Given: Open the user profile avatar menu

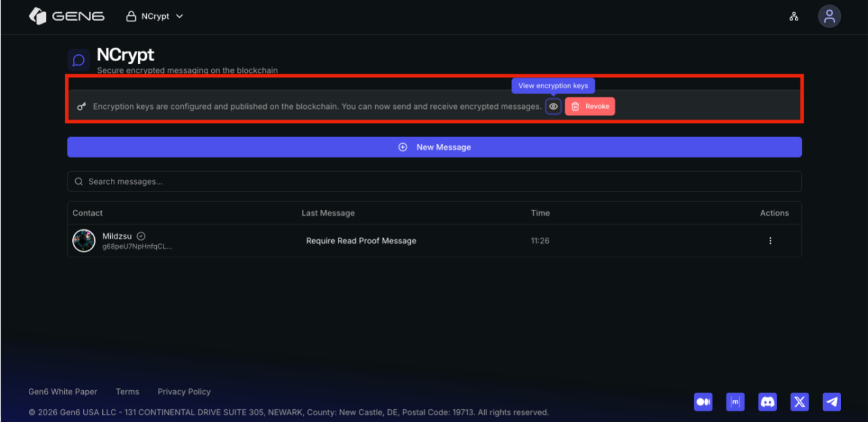Looking at the screenshot, I should (829, 17).
